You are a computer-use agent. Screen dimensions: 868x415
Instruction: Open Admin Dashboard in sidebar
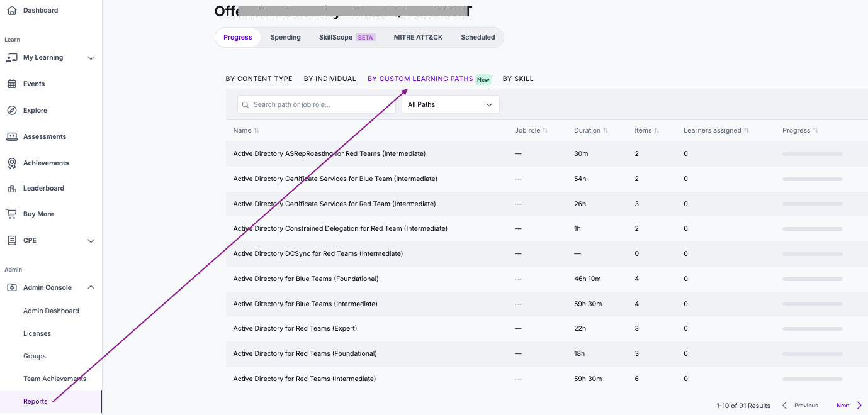coord(51,311)
